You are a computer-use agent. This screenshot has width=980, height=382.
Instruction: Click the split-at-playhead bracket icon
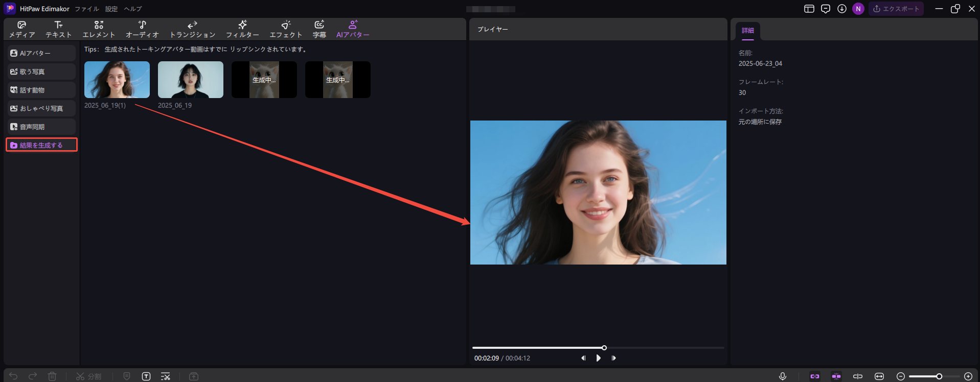(x=858, y=376)
